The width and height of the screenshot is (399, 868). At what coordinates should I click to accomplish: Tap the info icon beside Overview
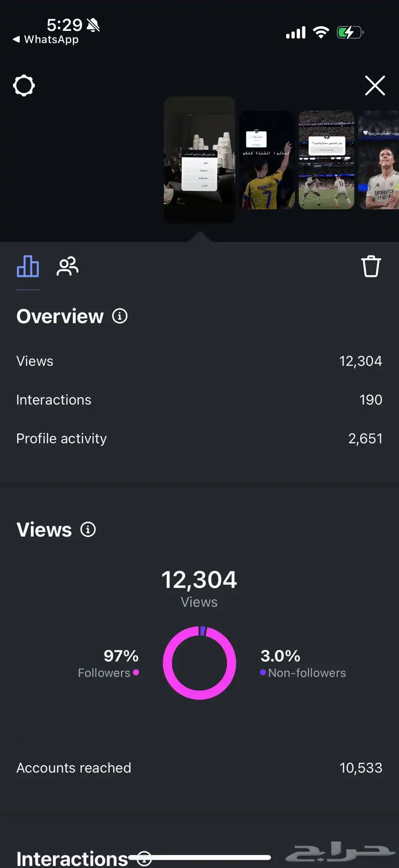point(120,316)
